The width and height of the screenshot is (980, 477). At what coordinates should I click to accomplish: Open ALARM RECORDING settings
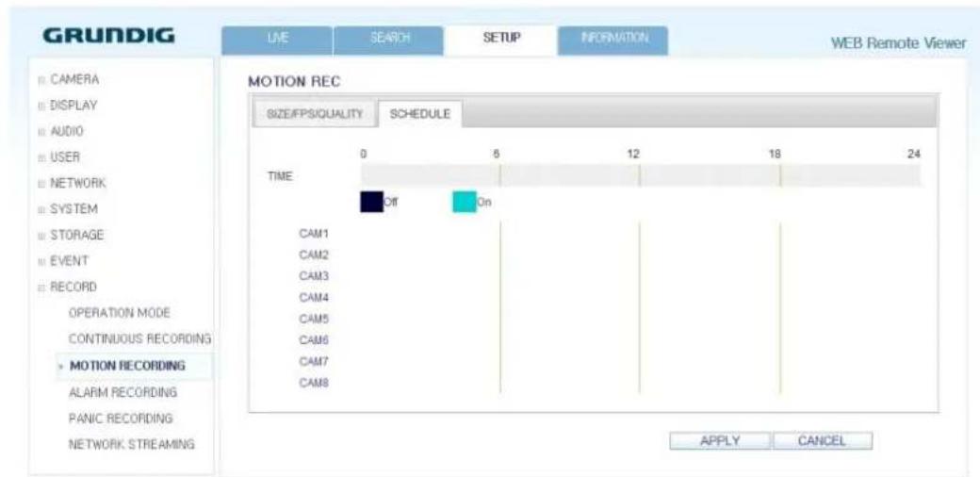click(x=122, y=392)
